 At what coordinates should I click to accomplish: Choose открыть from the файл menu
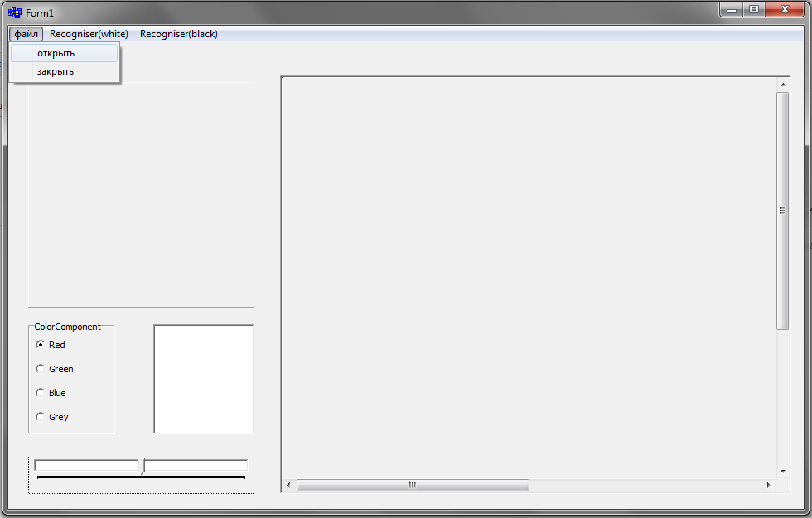click(65, 53)
